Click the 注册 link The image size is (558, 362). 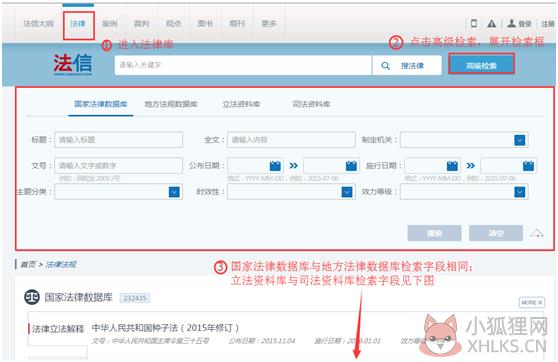tap(548, 24)
